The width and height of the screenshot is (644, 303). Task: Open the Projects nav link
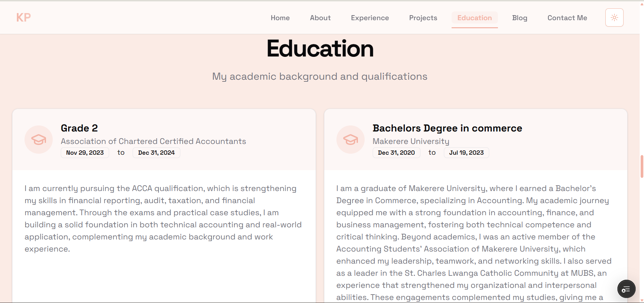coord(423,18)
